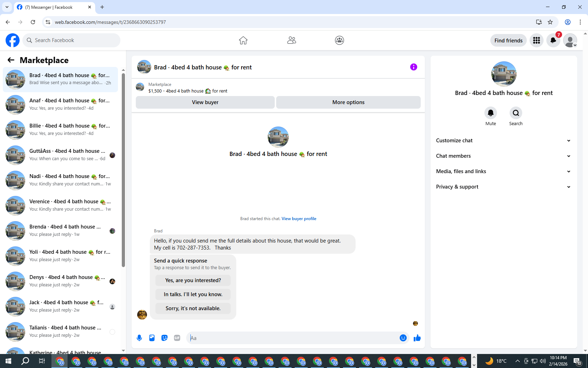Click the Find friends button

509,40
